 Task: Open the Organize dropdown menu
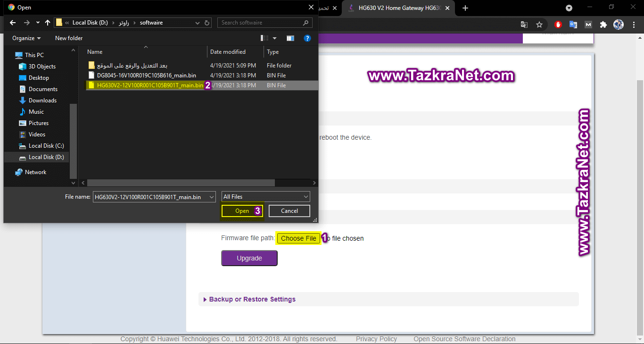point(26,38)
